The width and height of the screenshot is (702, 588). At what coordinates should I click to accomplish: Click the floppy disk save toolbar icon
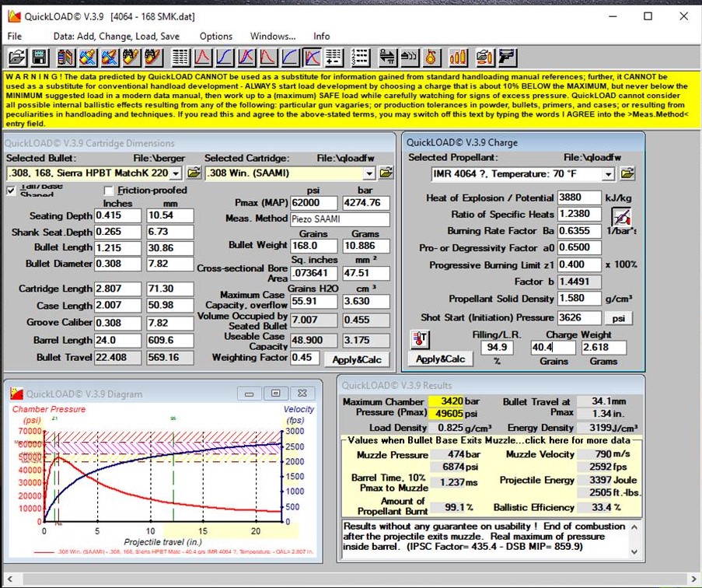(x=40, y=58)
